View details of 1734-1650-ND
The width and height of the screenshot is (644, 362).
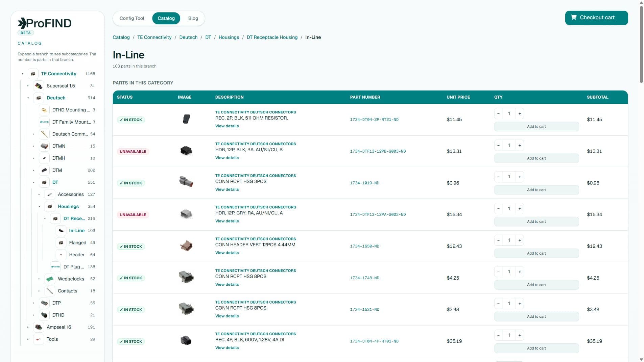click(227, 253)
